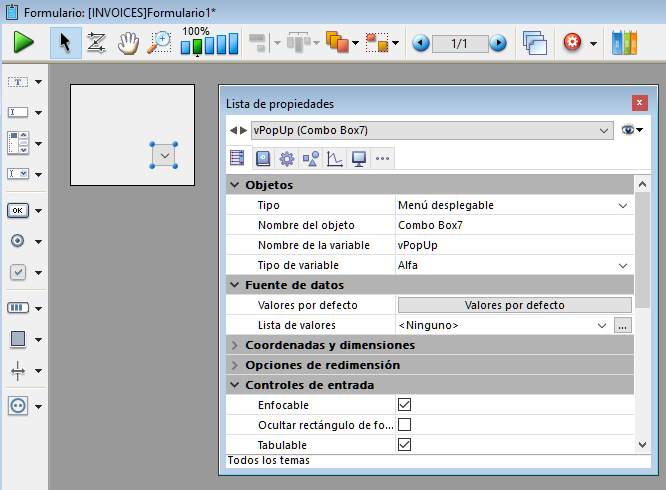Select the magnifier zoom tool
This screenshot has width=666, height=490.
pos(159,43)
